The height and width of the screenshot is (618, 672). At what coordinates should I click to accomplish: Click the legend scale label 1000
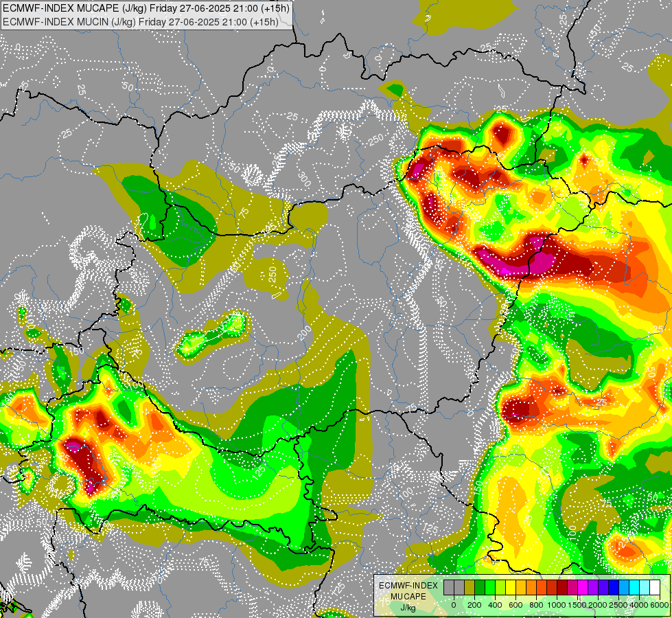click(557, 605)
